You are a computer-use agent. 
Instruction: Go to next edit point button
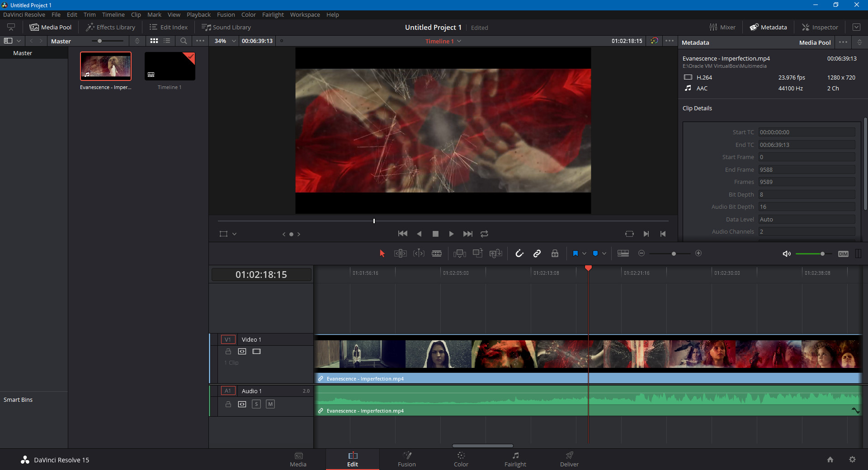646,234
